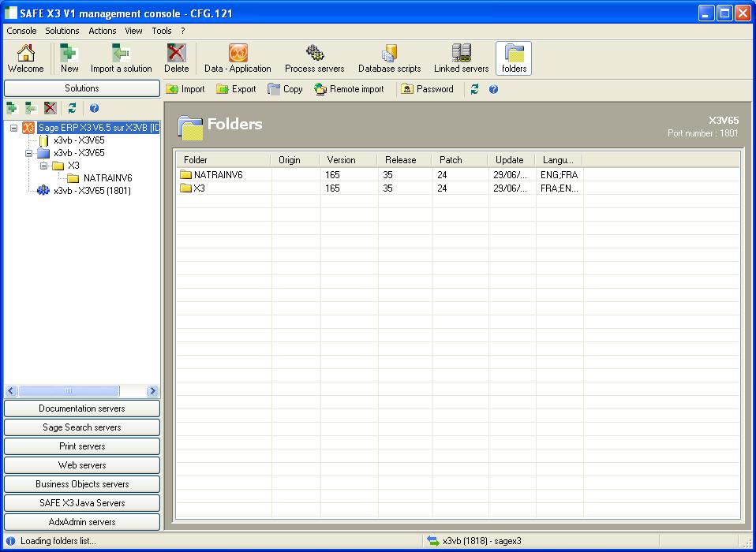
Task: Select the X3 folder in tree
Action: click(73, 166)
